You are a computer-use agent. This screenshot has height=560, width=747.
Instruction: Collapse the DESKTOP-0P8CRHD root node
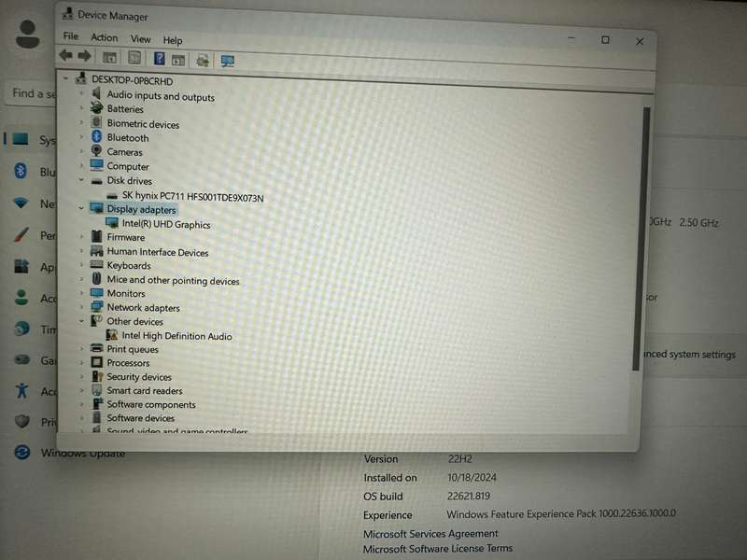pyautogui.click(x=65, y=77)
